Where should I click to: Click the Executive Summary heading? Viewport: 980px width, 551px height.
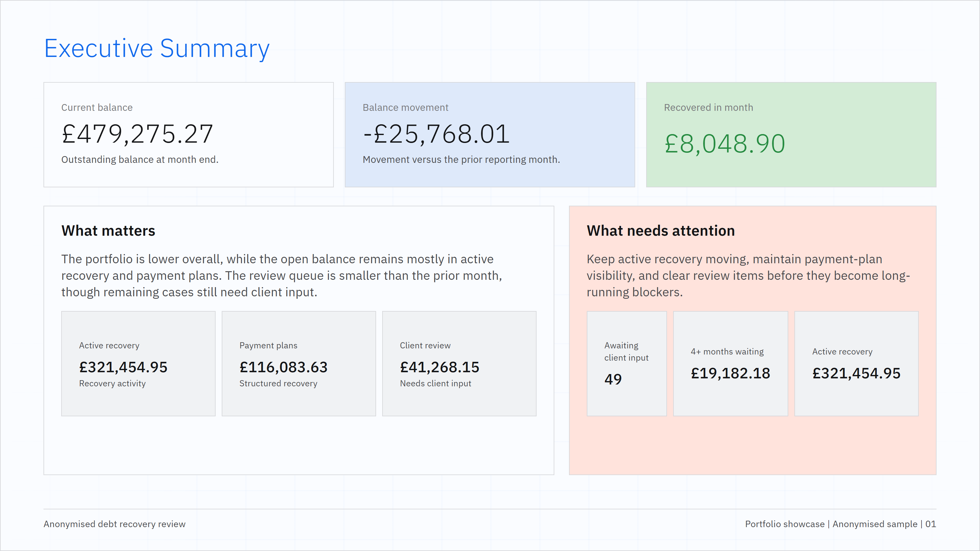(157, 49)
